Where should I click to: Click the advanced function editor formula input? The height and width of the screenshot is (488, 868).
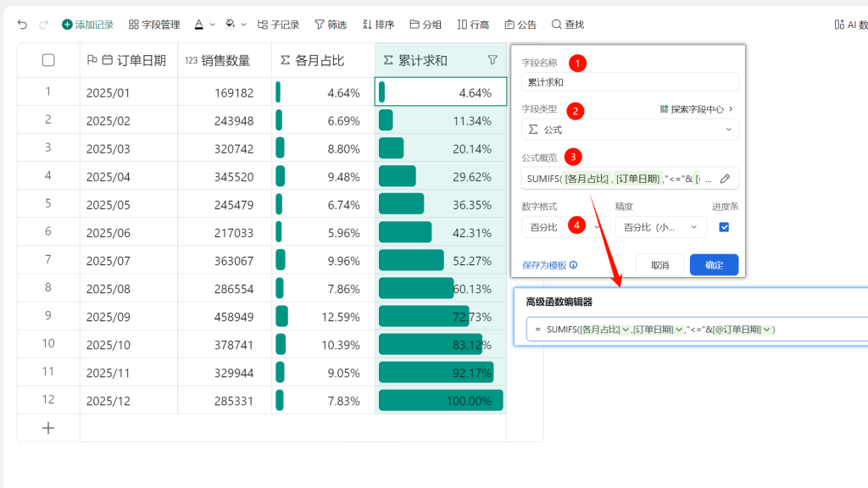tap(697, 330)
